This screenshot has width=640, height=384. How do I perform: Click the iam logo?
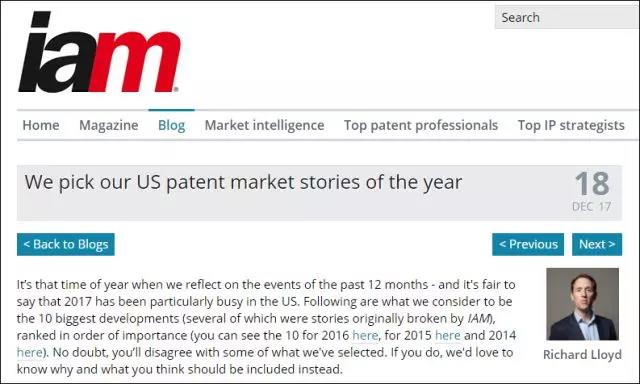coord(99,52)
